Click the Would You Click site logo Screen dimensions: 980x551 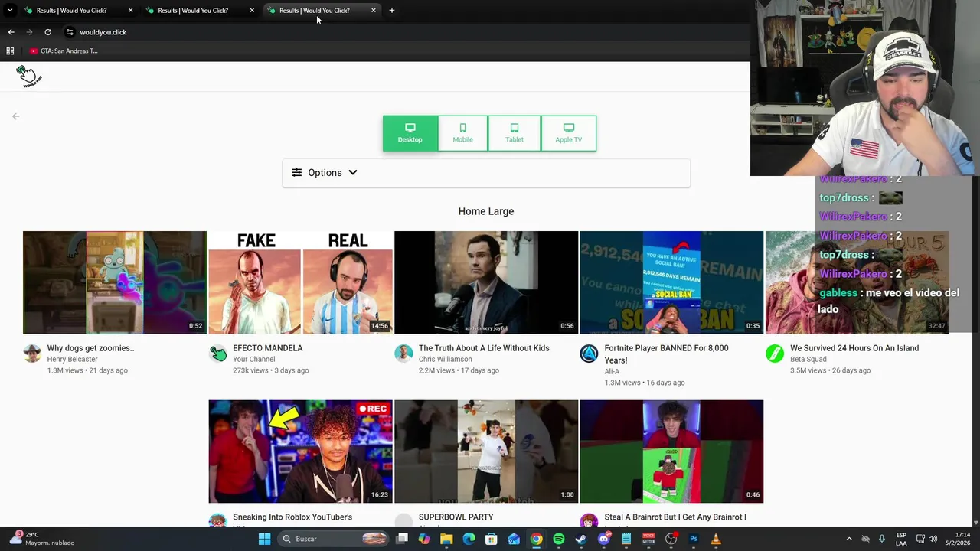[28, 76]
